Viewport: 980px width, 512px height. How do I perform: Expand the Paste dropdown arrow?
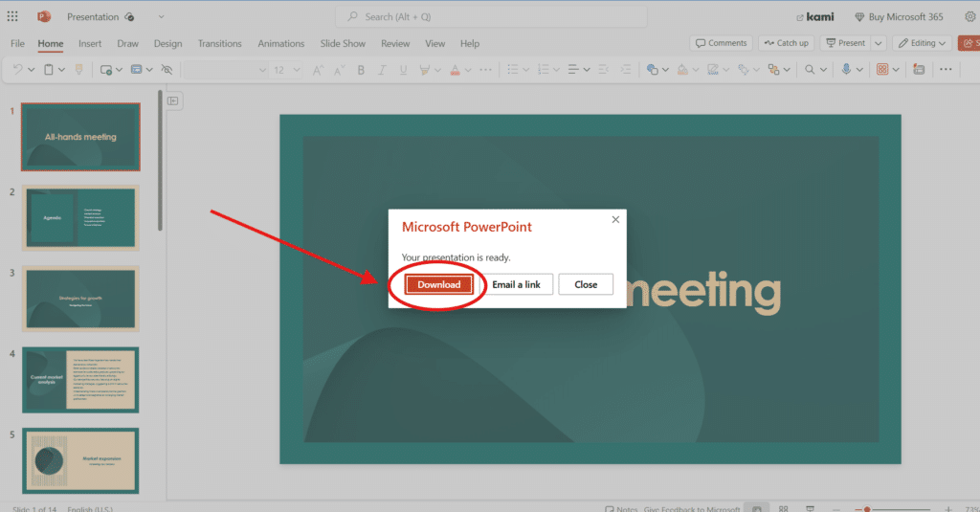(62, 70)
